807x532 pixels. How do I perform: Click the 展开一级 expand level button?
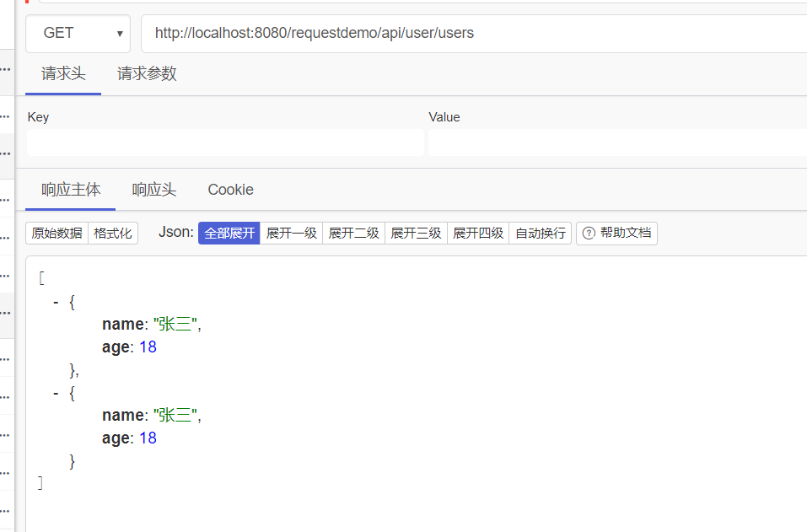pyautogui.click(x=290, y=233)
